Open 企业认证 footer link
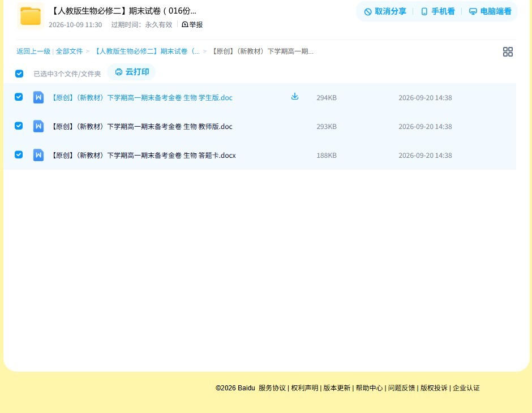Image resolution: width=532 pixels, height=413 pixels. coord(466,388)
